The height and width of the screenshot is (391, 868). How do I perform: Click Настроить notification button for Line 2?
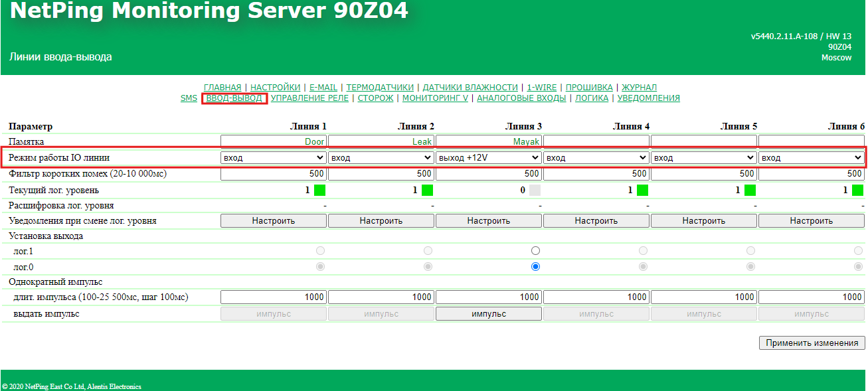(381, 221)
